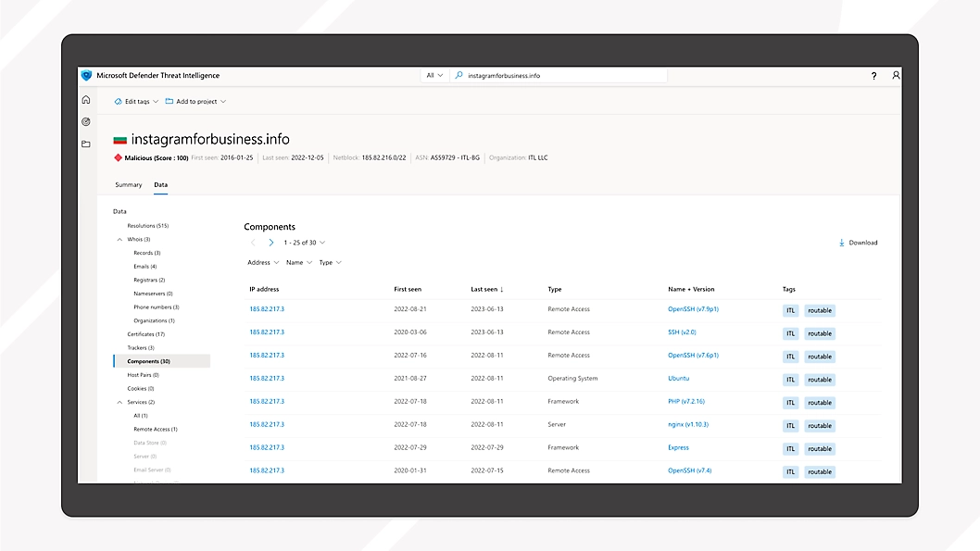This screenshot has width=980, height=551.
Task: Collapse the Whois tree section
Action: coord(119,239)
